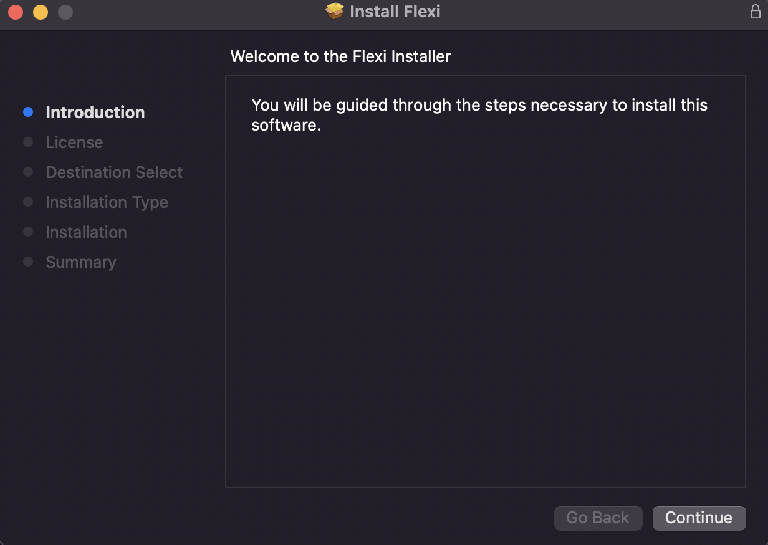Image resolution: width=768 pixels, height=545 pixels.
Task: Click the welcome message text area
Action: point(480,115)
